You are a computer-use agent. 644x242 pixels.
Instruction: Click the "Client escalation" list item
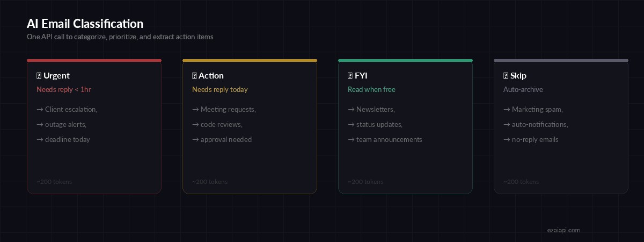coord(70,109)
